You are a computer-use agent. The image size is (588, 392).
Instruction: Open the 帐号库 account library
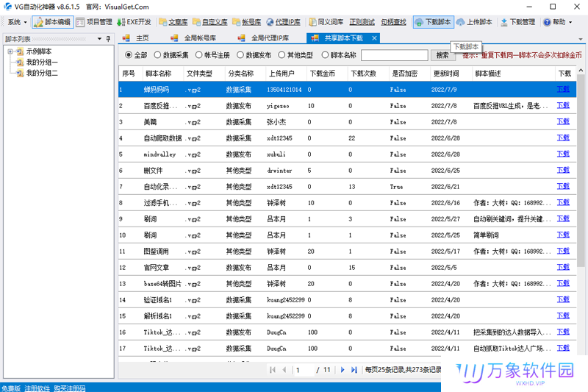click(246, 22)
